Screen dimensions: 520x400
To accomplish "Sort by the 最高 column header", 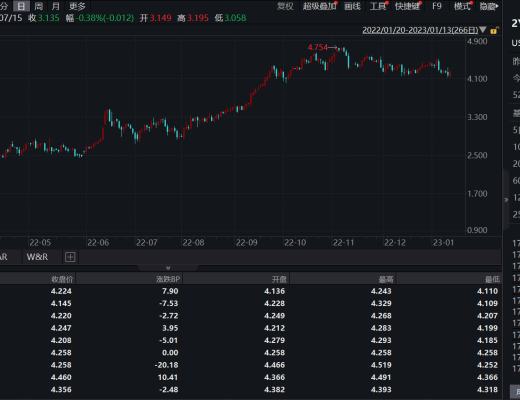I will [386, 279].
